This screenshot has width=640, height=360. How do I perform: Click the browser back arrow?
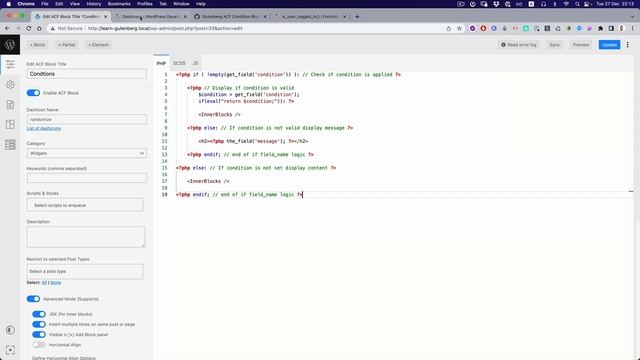pos(7,28)
